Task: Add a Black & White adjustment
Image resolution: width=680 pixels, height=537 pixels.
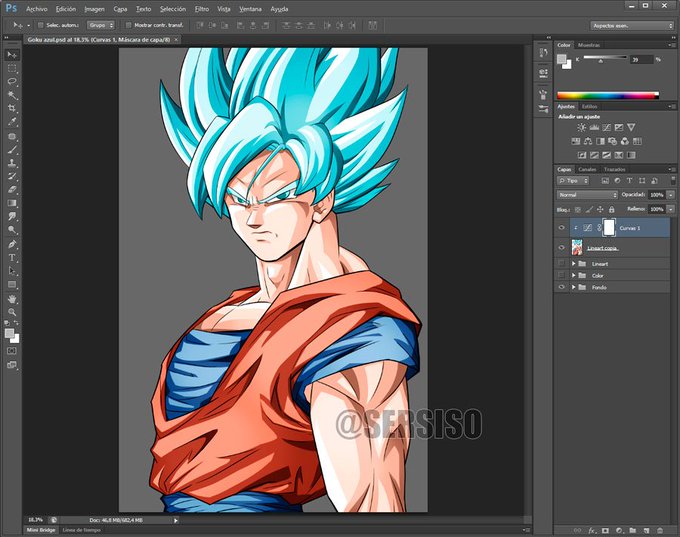Action: [x=600, y=141]
